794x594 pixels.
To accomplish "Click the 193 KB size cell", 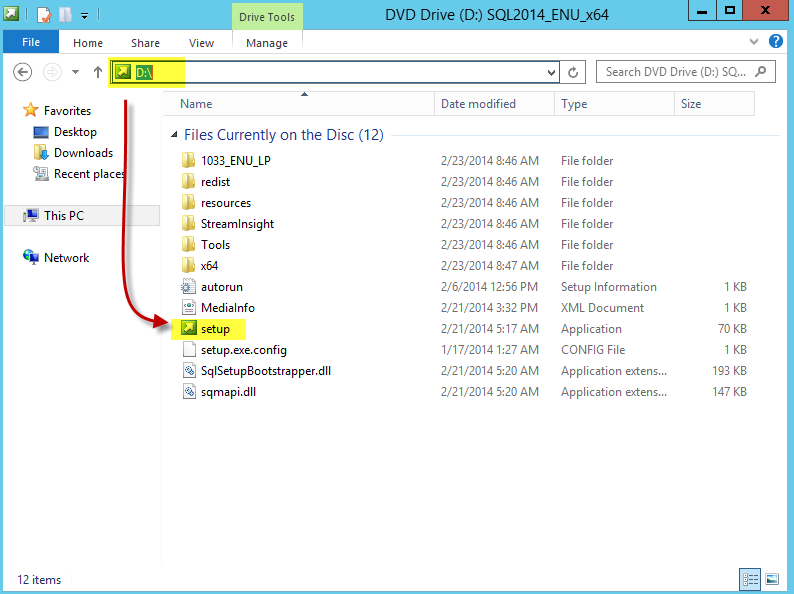I will [729, 371].
